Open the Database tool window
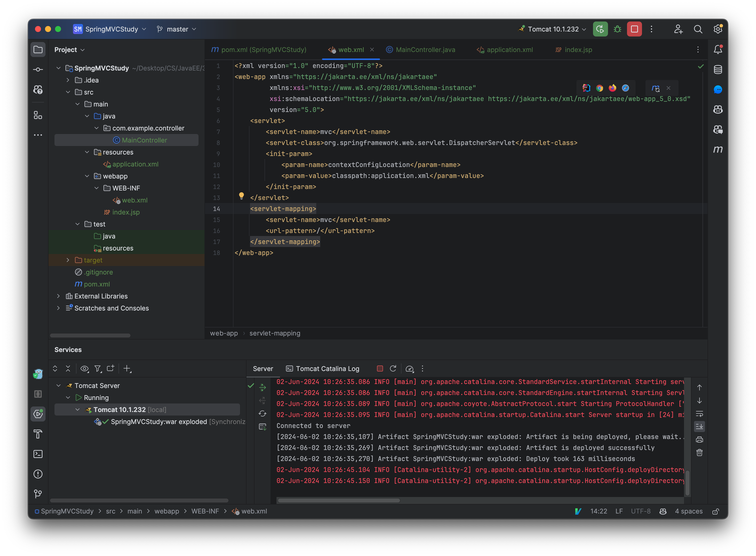 point(718,70)
